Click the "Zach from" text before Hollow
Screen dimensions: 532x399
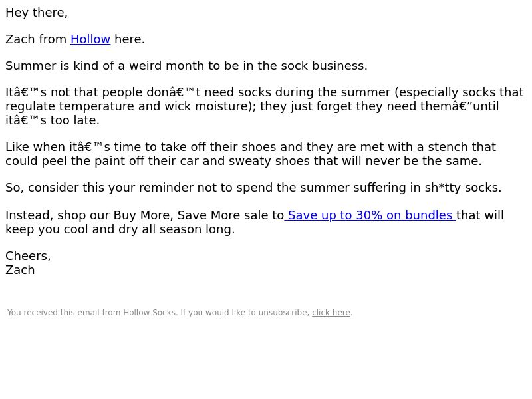coord(36,39)
